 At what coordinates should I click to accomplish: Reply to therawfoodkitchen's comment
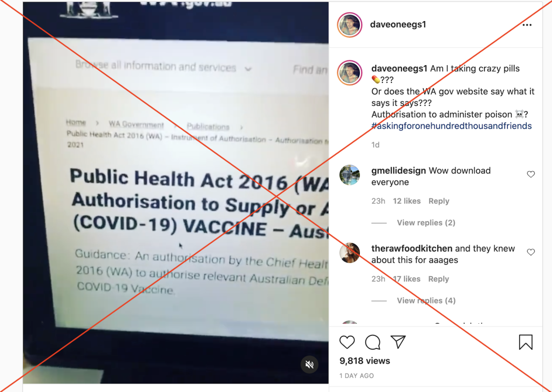(439, 279)
